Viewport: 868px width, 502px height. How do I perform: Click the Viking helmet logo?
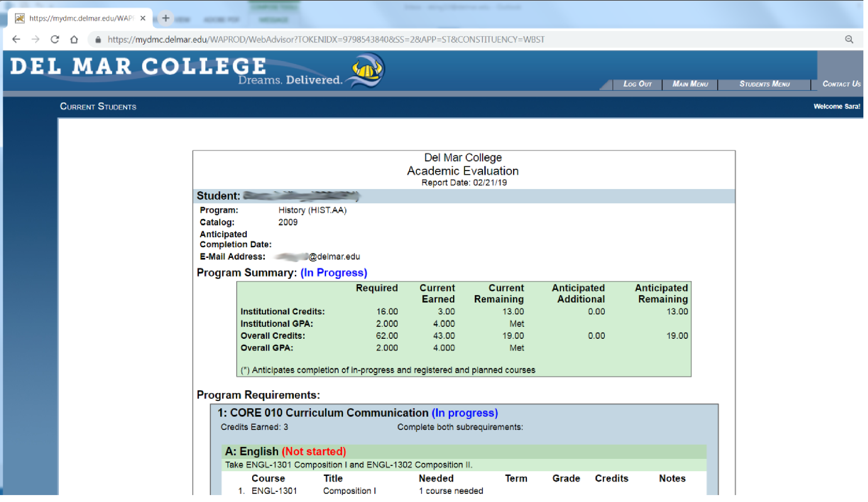click(x=366, y=71)
